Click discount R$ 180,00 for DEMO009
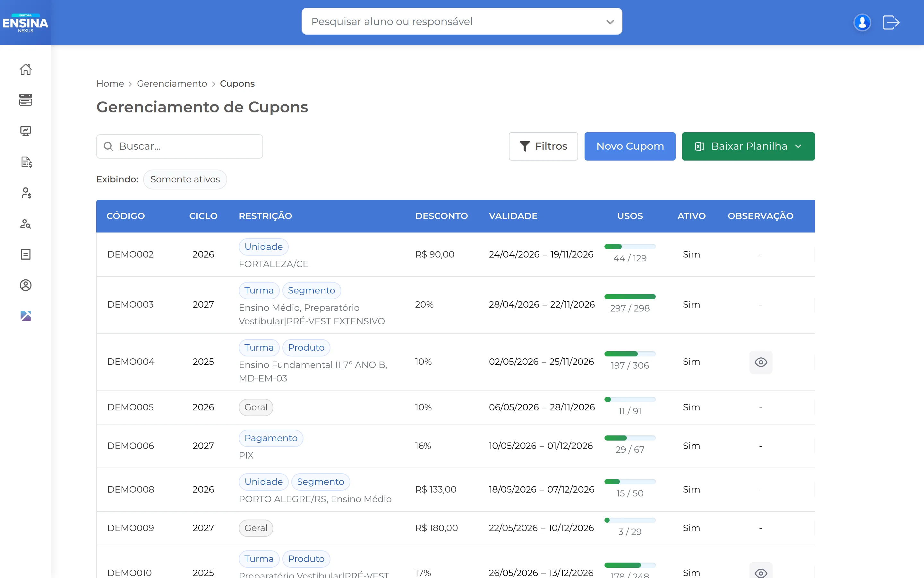924x578 pixels. (x=436, y=528)
